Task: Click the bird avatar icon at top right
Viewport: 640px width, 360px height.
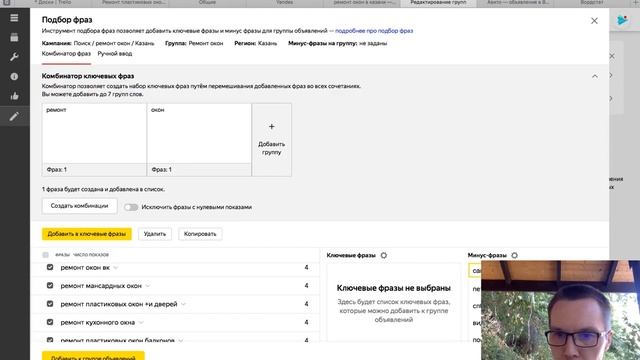Action: (x=622, y=20)
